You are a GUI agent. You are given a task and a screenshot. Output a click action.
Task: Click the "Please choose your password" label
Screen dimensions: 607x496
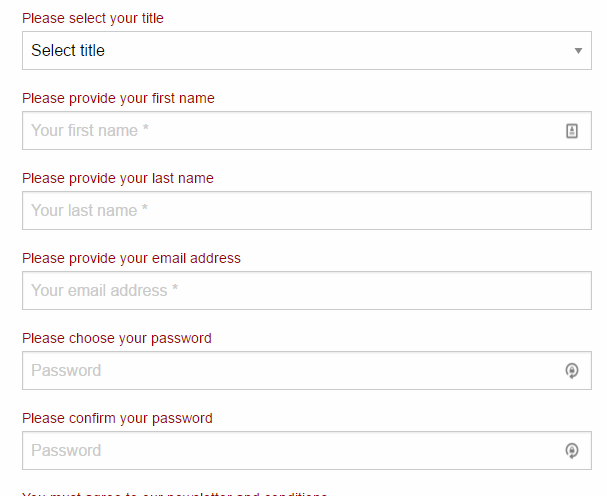pyautogui.click(x=117, y=338)
